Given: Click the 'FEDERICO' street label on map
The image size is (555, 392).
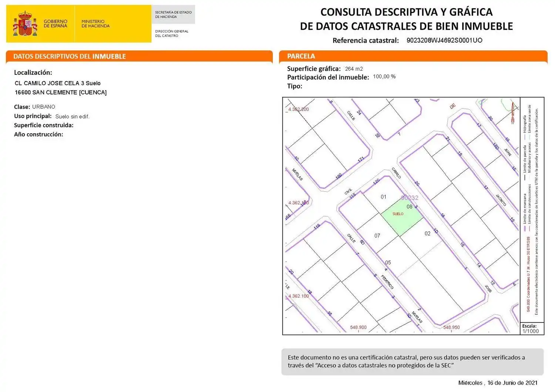Looking at the screenshot, I should click(387, 282).
